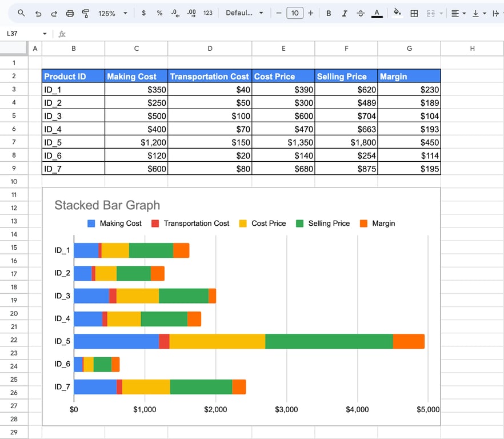Open the fill color picker

click(x=397, y=13)
